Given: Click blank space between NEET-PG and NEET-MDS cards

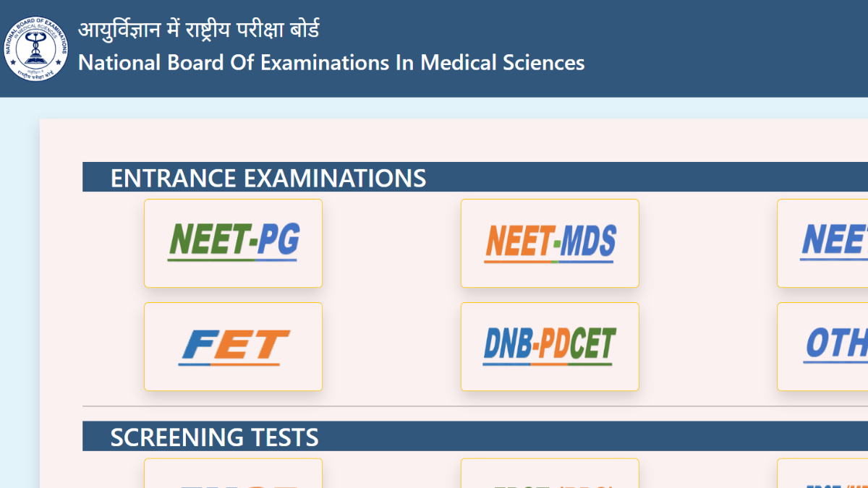Looking at the screenshot, I should click(391, 243).
